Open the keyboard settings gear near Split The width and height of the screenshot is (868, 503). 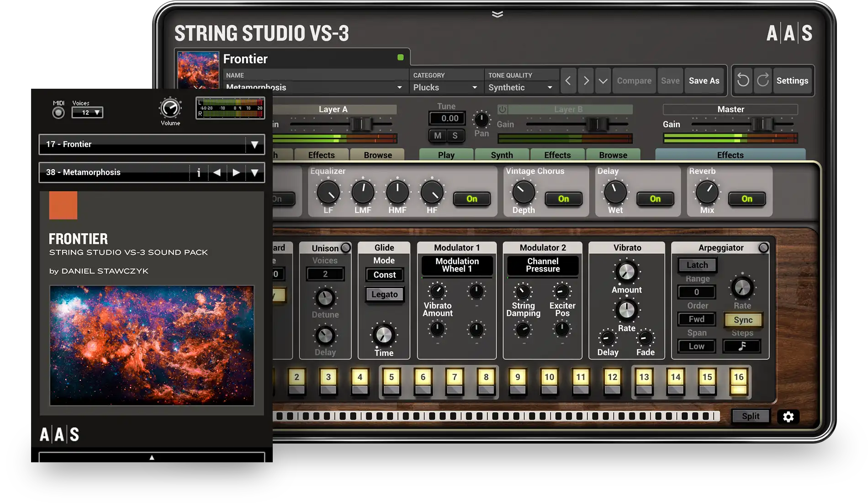[789, 417]
